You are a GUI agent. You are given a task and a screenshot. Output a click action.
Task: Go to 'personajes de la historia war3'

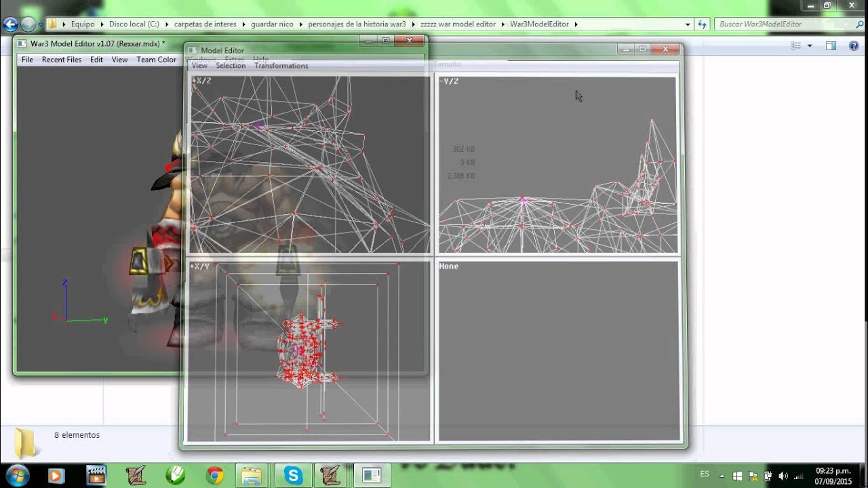pyautogui.click(x=357, y=24)
